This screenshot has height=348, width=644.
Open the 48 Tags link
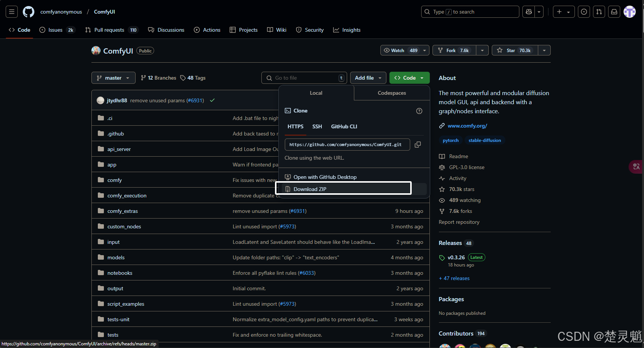tap(193, 78)
